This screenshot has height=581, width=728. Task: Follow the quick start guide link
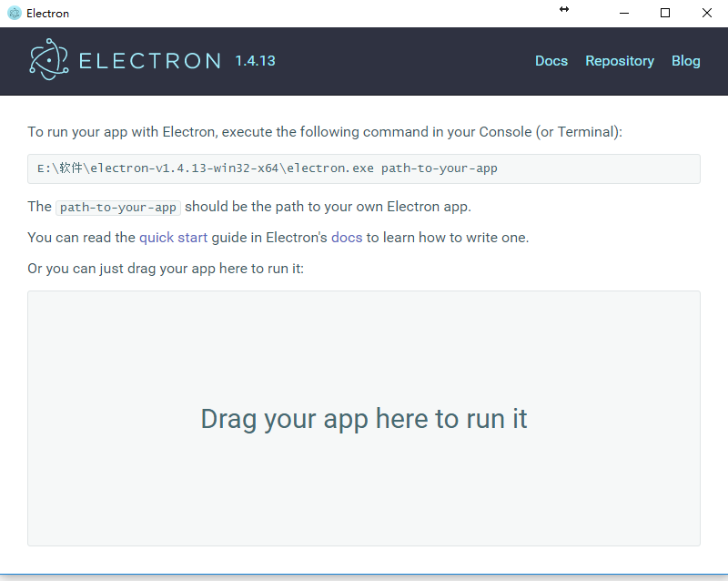pos(173,238)
